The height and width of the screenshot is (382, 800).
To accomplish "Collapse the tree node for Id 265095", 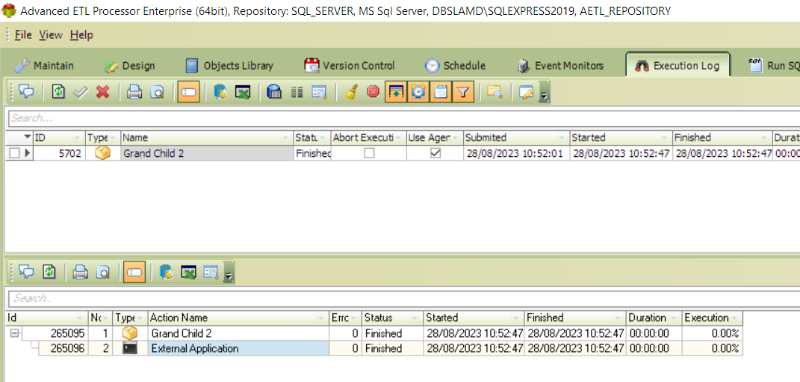I will (14, 334).
